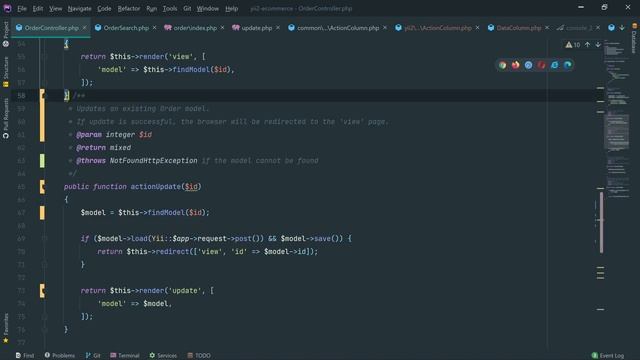Open the Favorites tool window
640x360 pixels.
pyautogui.click(x=6, y=328)
